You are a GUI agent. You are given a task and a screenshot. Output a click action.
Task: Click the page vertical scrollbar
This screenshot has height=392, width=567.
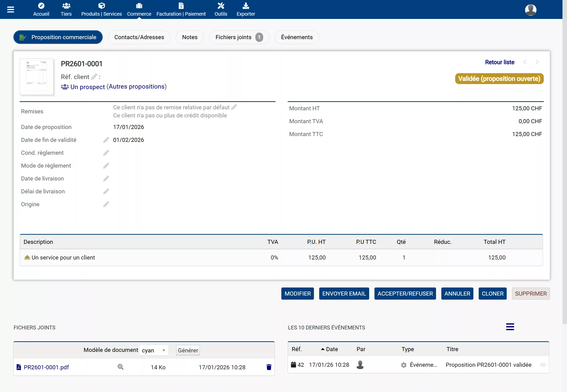pos(564,162)
